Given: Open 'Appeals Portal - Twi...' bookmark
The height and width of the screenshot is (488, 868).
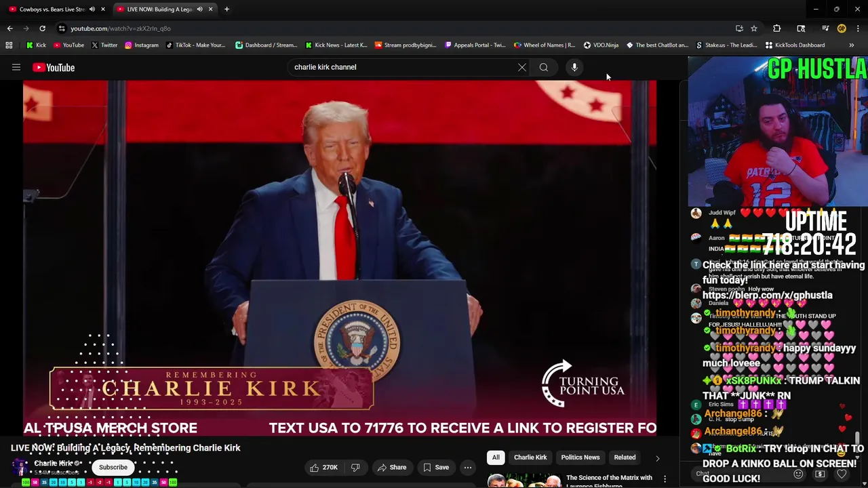Looking at the screenshot, I should (475, 45).
